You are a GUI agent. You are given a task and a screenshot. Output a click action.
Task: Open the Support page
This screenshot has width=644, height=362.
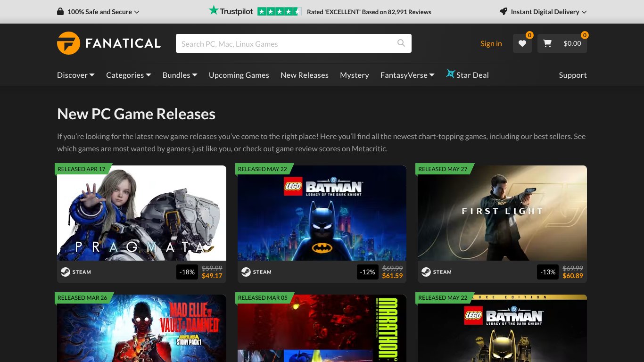tap(573, 75)
